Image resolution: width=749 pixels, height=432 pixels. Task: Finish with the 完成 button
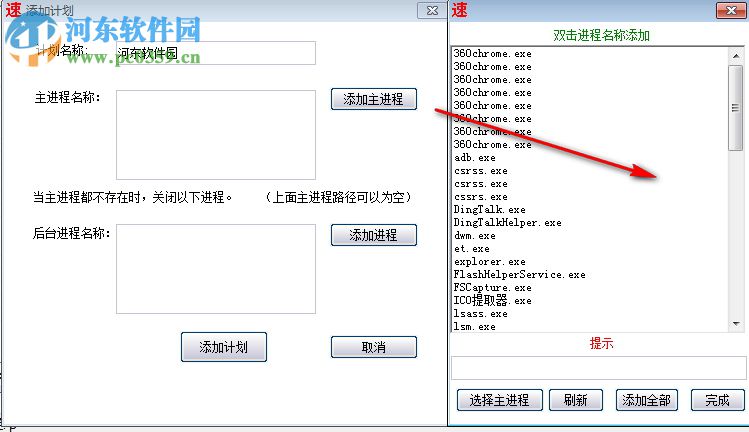tap(717, 400)
